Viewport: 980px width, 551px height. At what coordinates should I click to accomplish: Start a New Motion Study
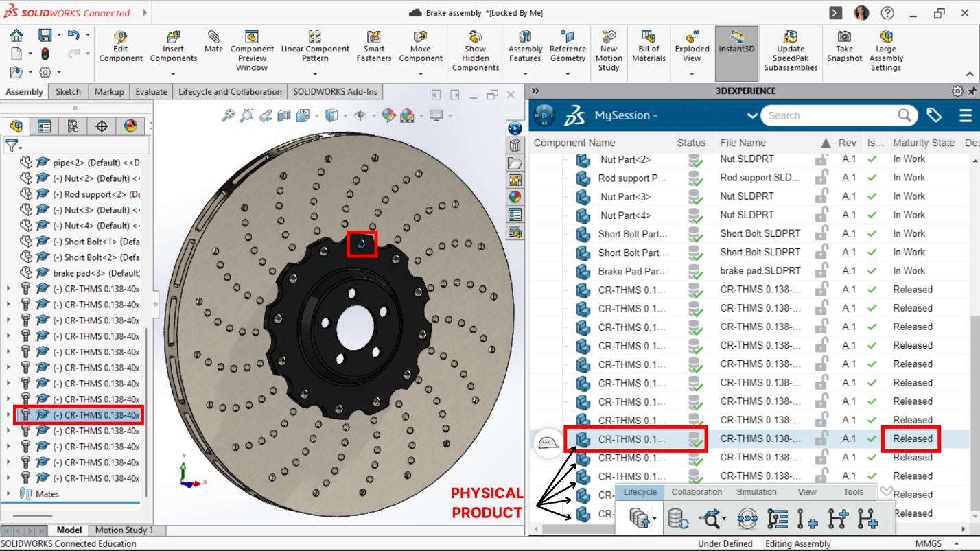point(609,51)
